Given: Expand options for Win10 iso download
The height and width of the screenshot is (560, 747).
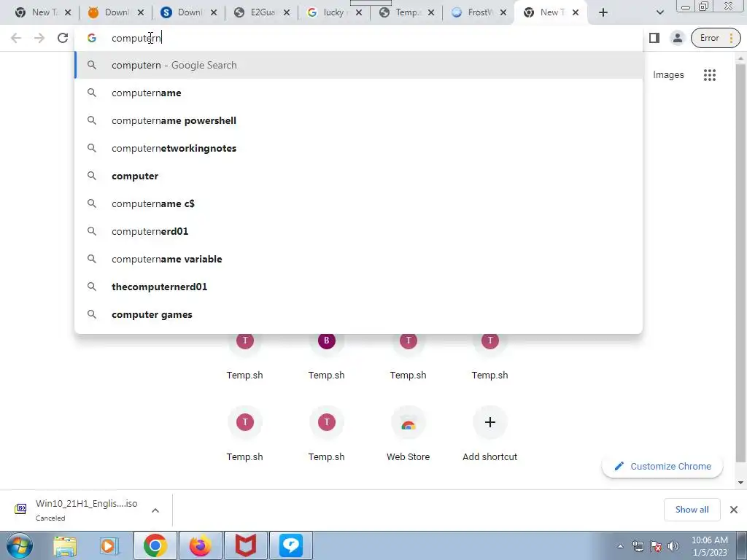Looking at the screenshot, I should coord(155,510).
